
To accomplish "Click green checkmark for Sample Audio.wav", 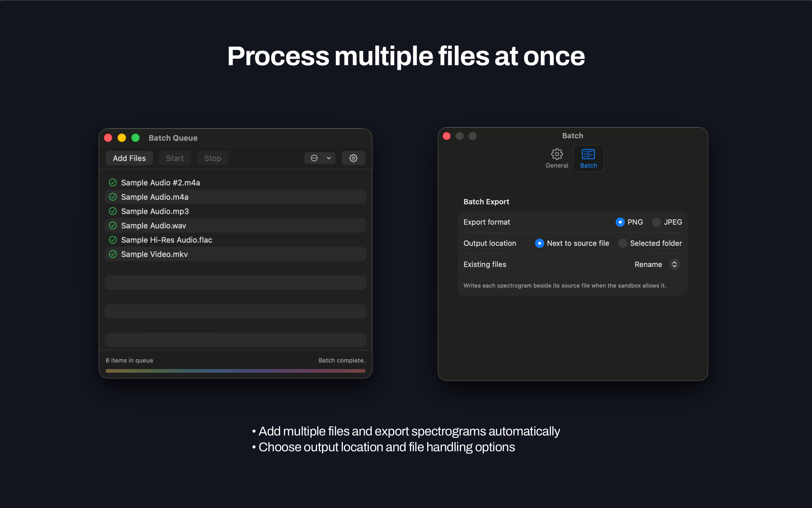I will click(x=113, y=225).
